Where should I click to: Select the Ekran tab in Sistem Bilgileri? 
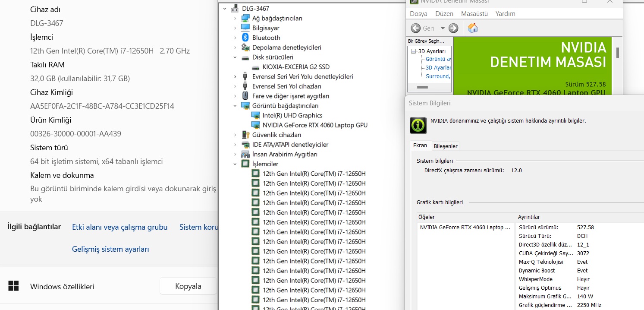coord(420,146)
